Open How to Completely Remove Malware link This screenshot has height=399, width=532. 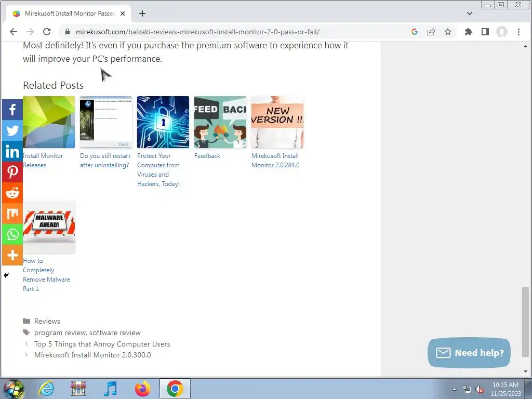point(46,275)
